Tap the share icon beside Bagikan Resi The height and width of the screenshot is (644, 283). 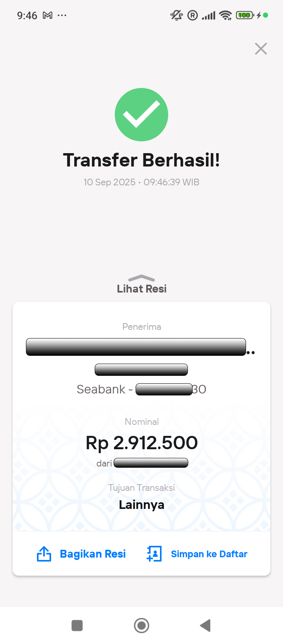(44, 554)
